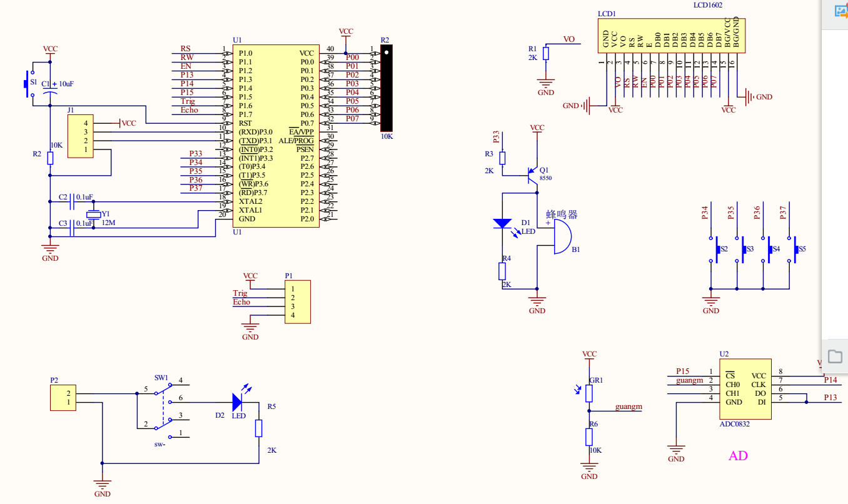The image size is (848, 504).
Task: Select the 8550 transistor value
Action: (546, 178)
